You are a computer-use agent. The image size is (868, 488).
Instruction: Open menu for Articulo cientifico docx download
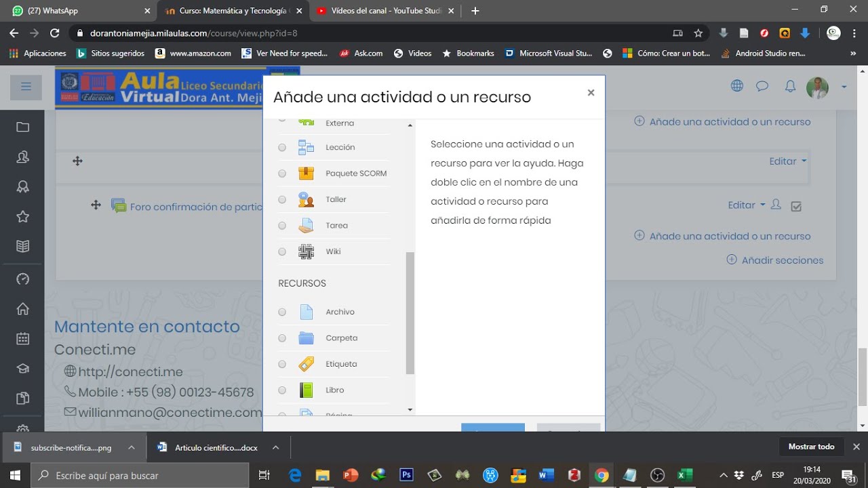(x=275, y=447)
